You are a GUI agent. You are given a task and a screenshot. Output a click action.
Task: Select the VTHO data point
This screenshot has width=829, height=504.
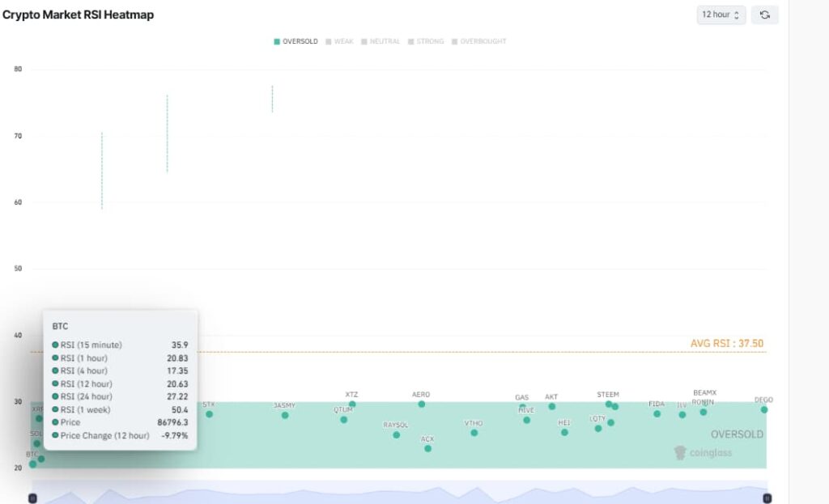(x=474, y=433)
